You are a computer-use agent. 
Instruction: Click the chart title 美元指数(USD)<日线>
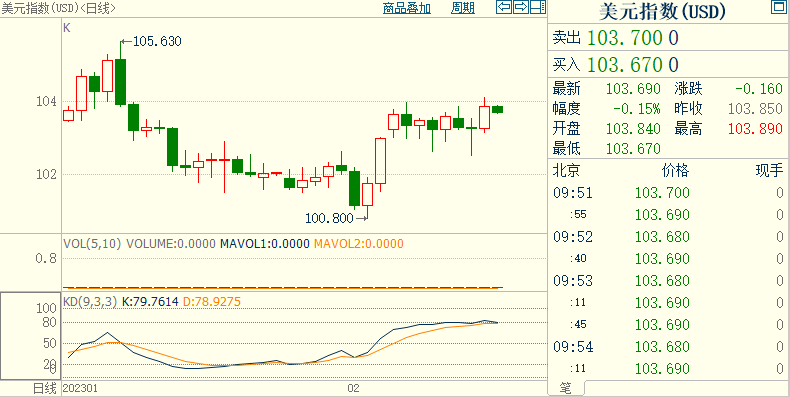pyautogui.click(x=58, y=8)
